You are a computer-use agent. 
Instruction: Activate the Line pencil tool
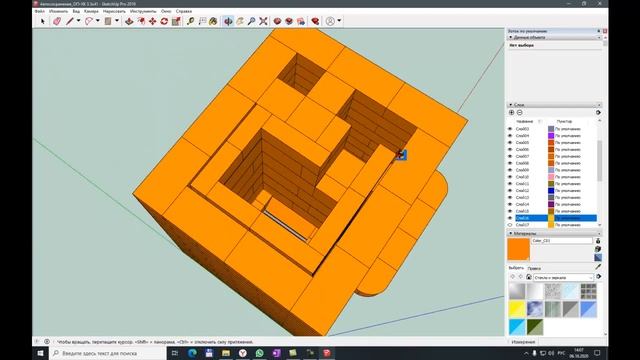pos(70,21)
